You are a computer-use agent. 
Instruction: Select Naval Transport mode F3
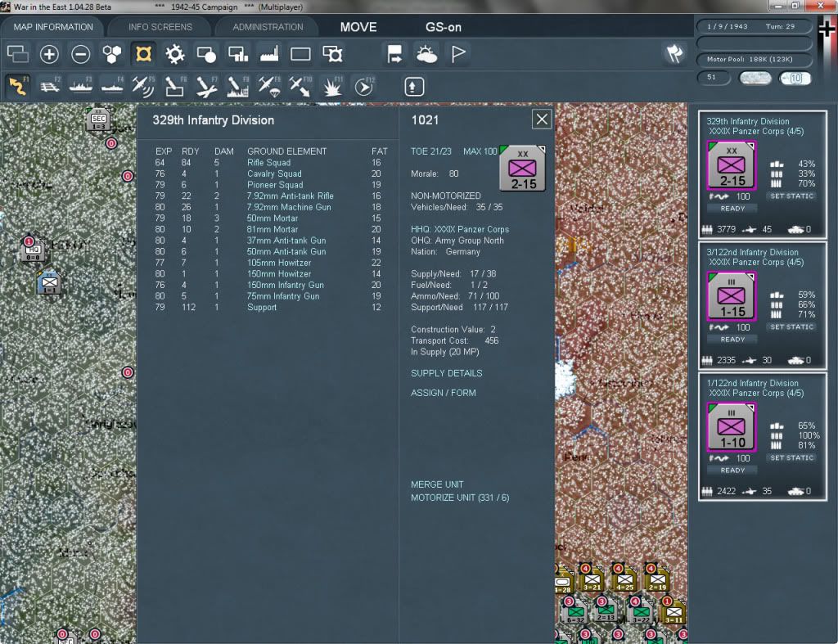[x=81, y=87]
